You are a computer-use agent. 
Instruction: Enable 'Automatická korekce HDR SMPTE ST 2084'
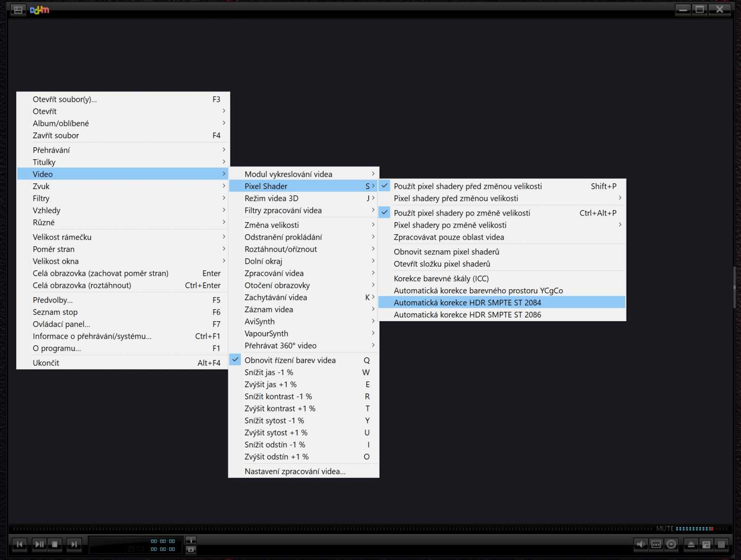coord(502,303)
